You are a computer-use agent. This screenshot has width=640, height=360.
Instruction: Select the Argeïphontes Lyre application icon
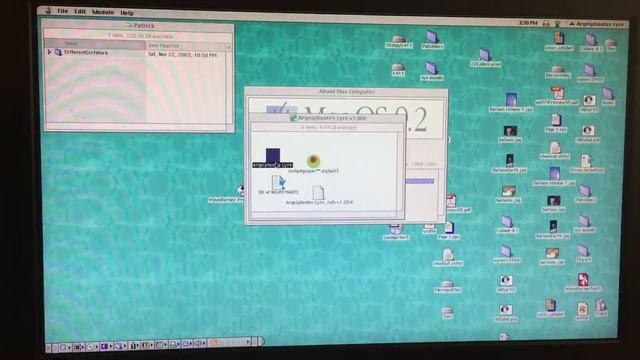(273, 158)
